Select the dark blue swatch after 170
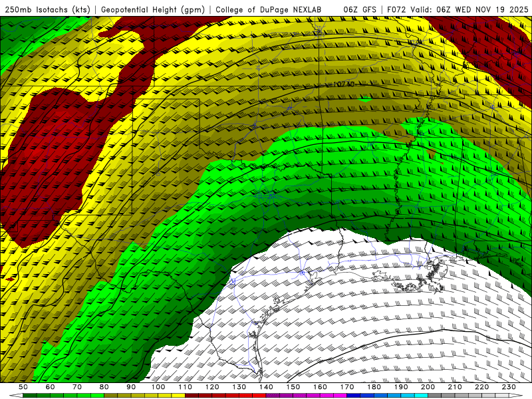This screenshot has width=532, height=399. point(354,396)
